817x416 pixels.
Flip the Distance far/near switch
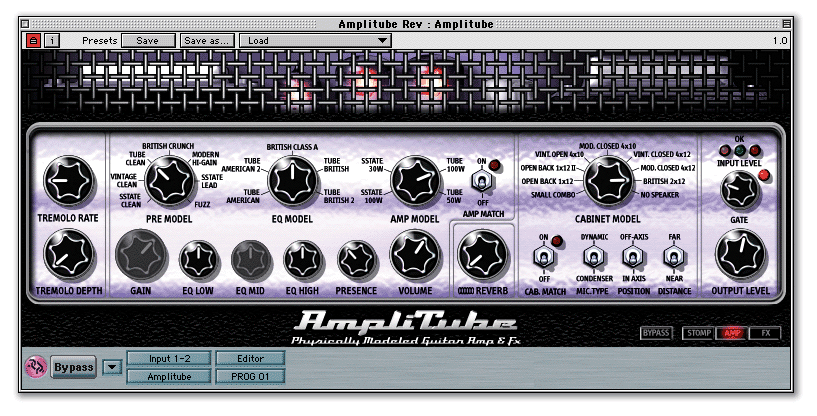click(x=673, y=256)
